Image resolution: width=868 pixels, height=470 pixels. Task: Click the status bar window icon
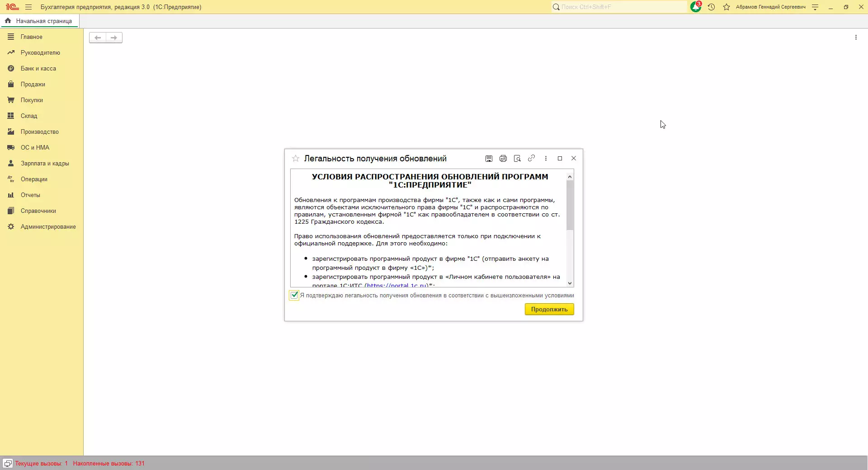(8, 463)
